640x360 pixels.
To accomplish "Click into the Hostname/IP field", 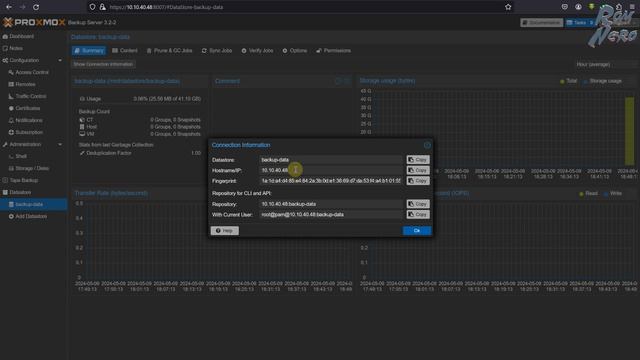I will coord(331,170).
